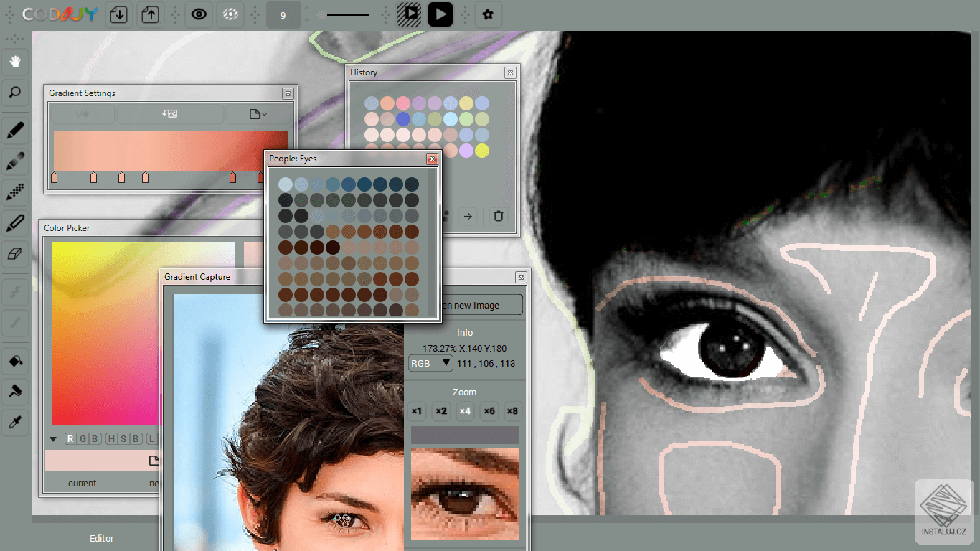Click the CODIJY logo
The height and width of the screenshot is (551, 980).
[x=60, y=14]
